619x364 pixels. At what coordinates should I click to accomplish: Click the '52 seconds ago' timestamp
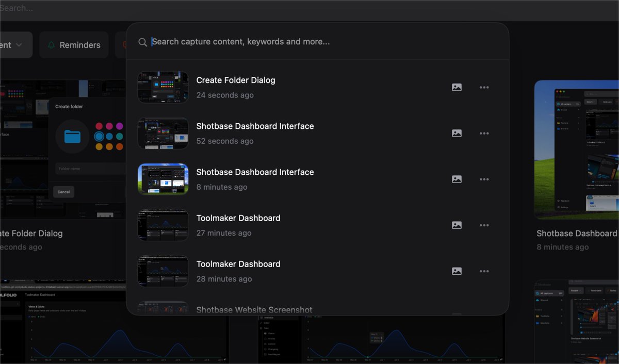point(225,141)
